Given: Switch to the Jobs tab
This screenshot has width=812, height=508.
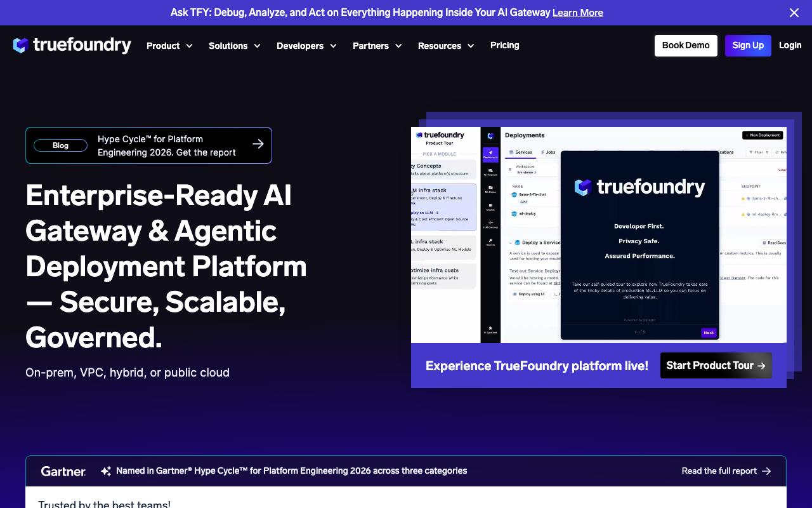Looking at the screenshot, I should 548,152.
